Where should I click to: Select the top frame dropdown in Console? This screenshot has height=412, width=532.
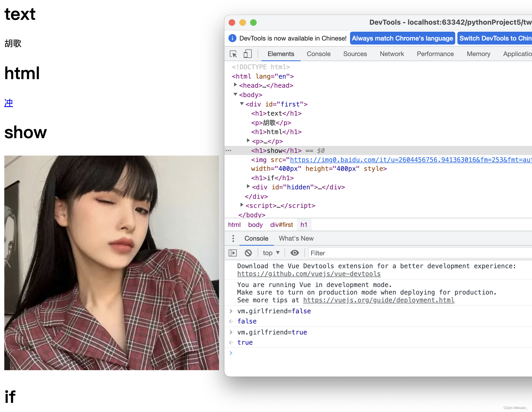[x=271, y=253]
